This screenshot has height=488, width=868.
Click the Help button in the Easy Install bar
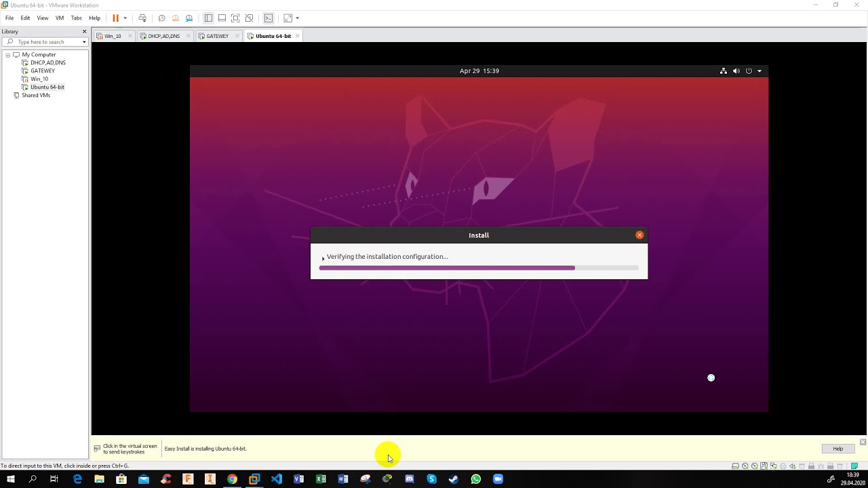(838, 449)
